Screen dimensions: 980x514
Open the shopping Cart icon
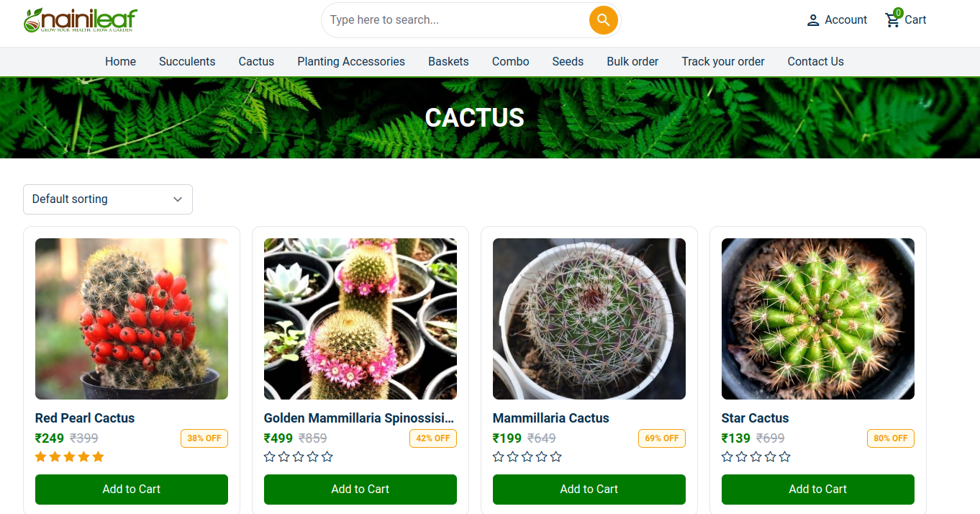point(891,20)
